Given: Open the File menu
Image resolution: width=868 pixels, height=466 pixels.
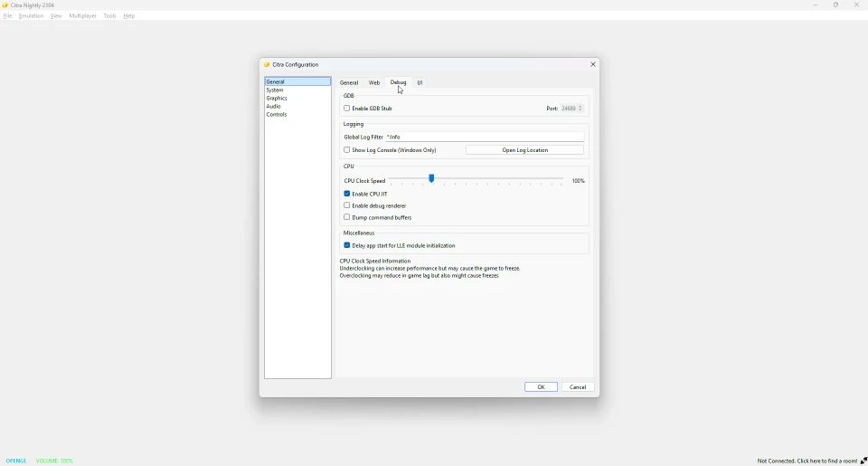Looking at the screenshot, I should coord(7,16).
